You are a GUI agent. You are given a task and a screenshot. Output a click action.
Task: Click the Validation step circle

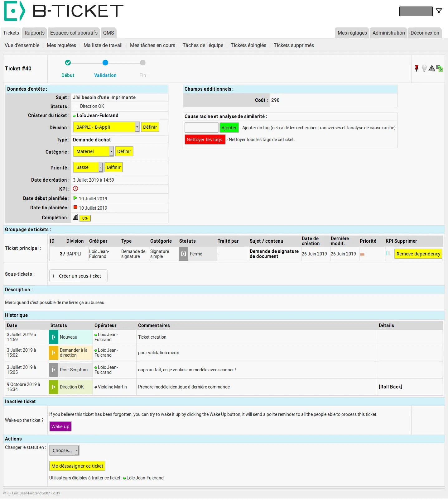105,63
